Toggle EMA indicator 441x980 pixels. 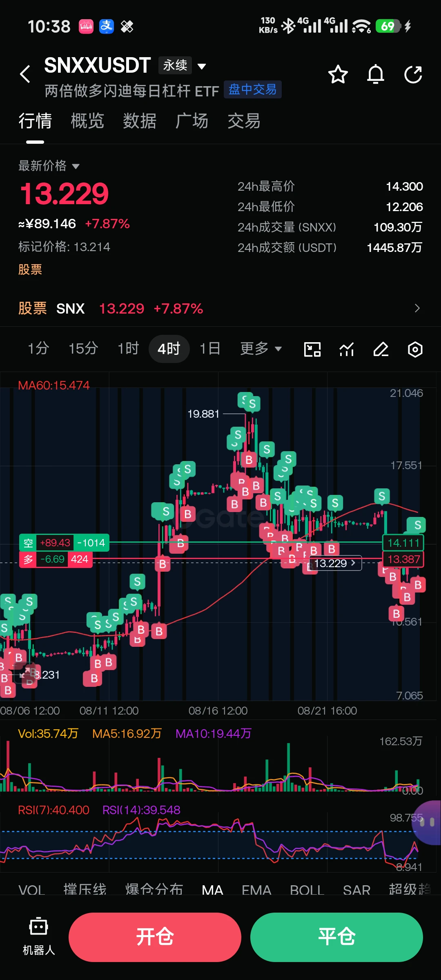click(x=256, y=889)
